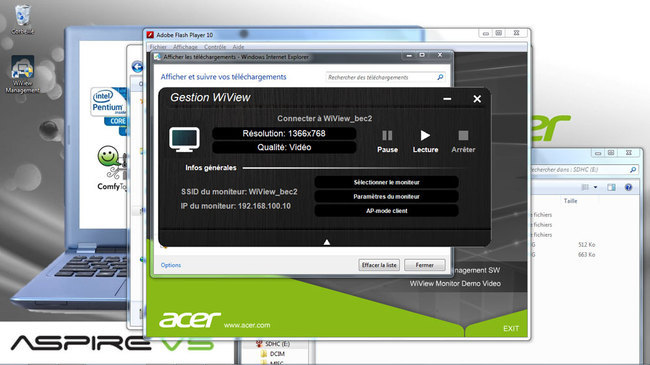Open Contrôle menu in Flash Player

[x=215, y=47]
